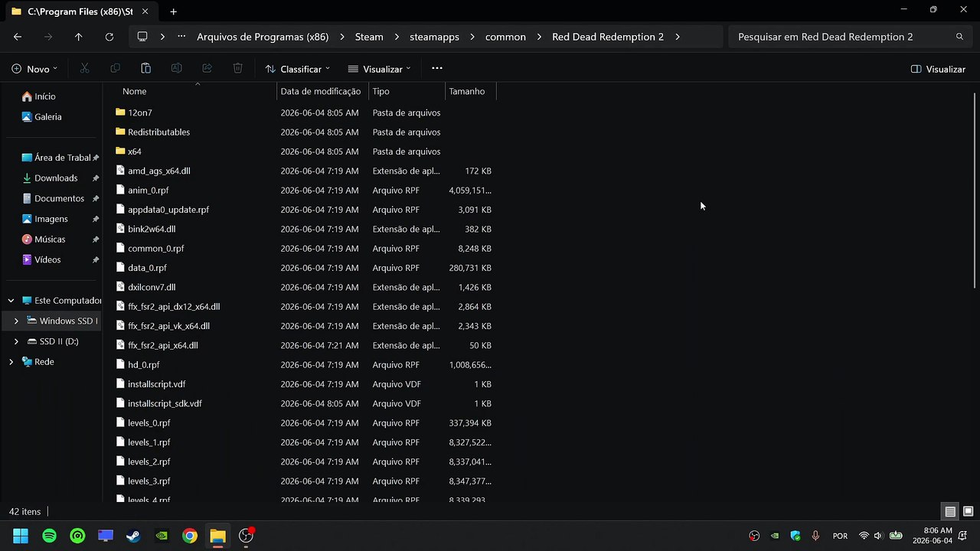Navigate to the common breadcrumb
This screenshot has height=551, width=980.
tap(505, 37)
